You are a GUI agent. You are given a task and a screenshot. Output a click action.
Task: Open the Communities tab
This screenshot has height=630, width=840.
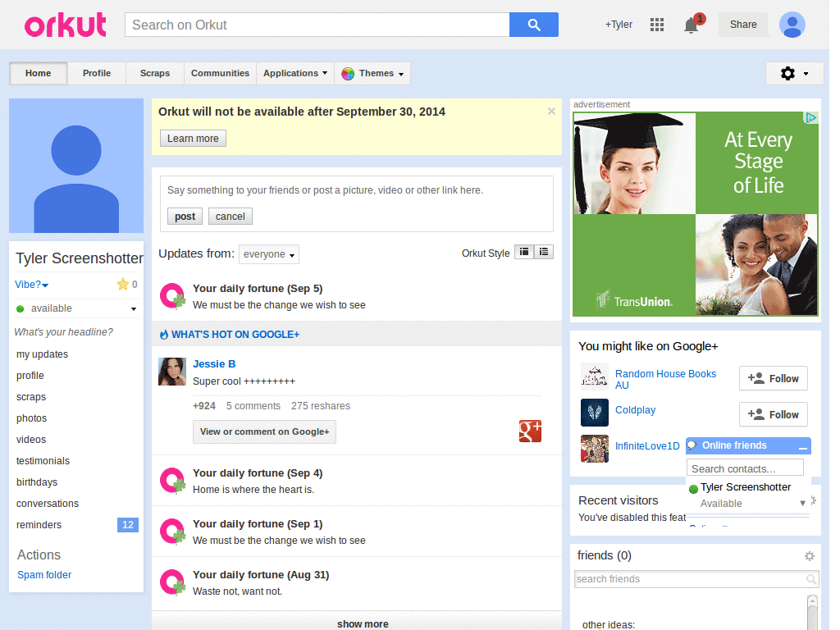coord(220,73)
